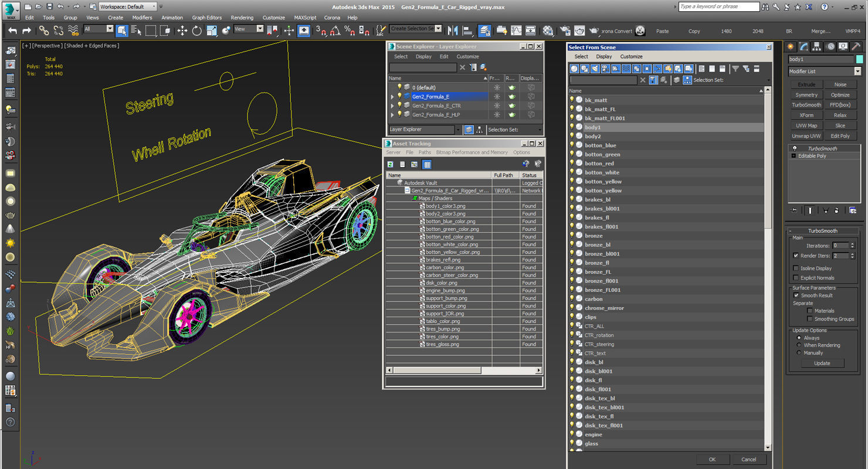The image size is (868, 469).
Task: Open the Display command panel tab
Action: click(x=843, y=46)
